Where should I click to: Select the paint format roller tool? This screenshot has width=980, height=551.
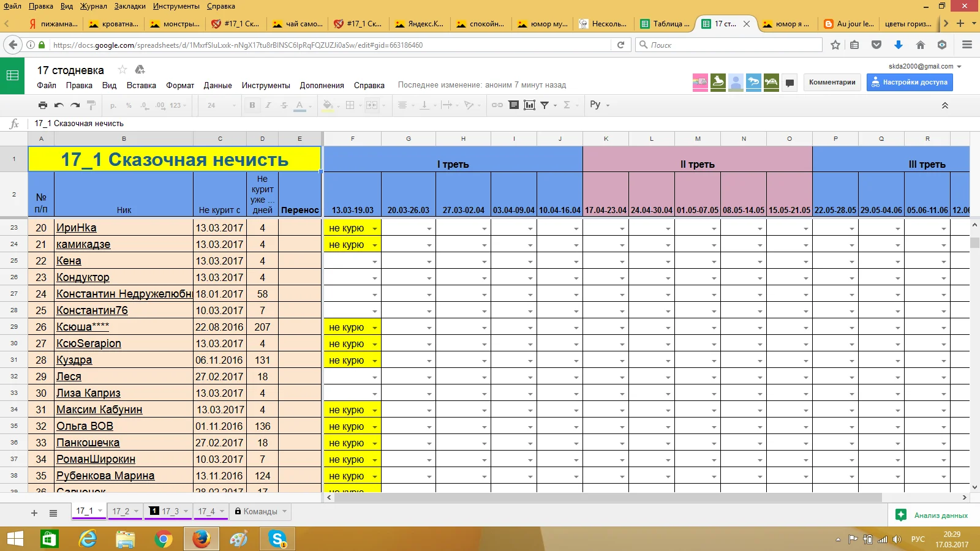pyautogui.click(x=91, y=105)
